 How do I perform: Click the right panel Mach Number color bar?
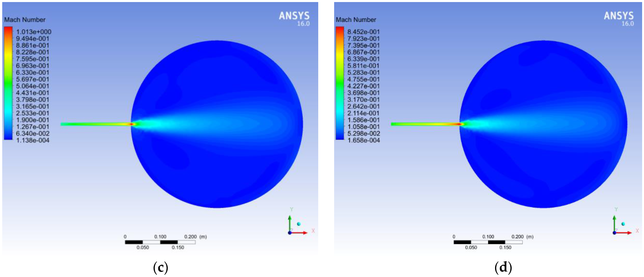(x=339, y=83)
